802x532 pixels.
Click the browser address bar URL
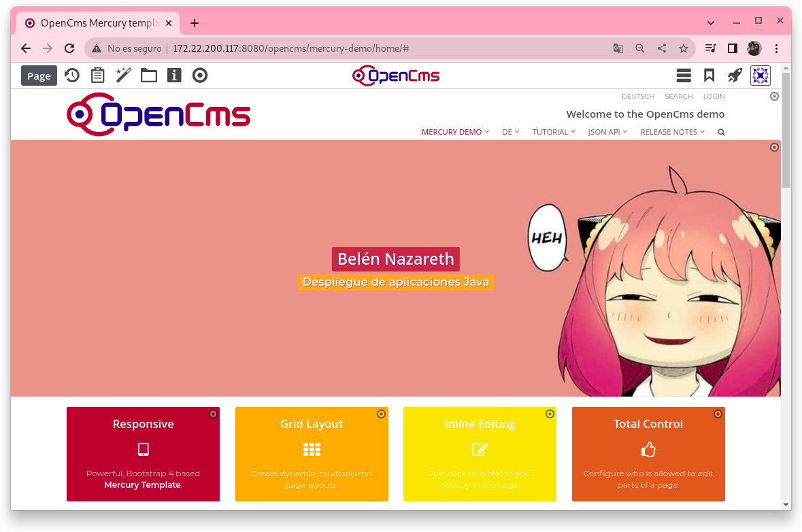coord(290,48)
